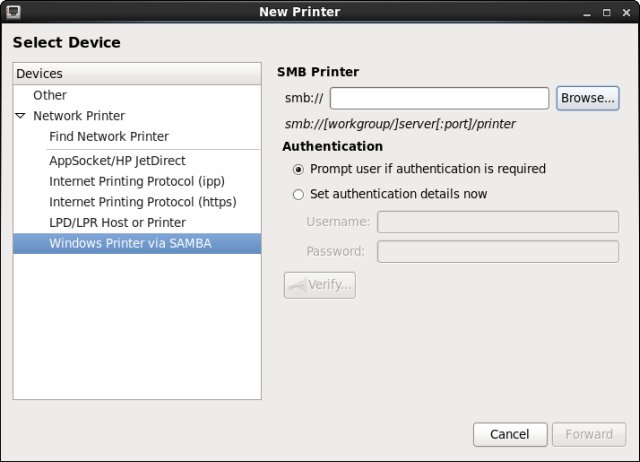Pick LPD/LPR Host or Printer
Screen dimensions: 640x462
[x=117, y=222]
